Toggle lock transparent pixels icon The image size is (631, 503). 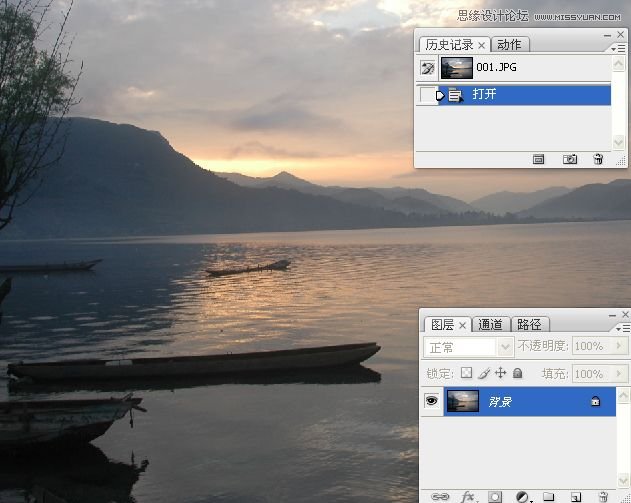[466, 373]
